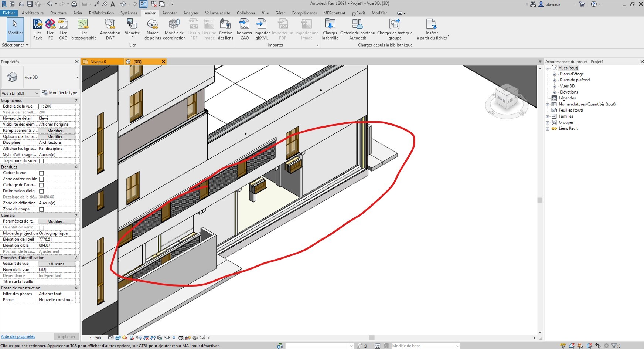Open the Vue 3D: {3D} dropdown
This screenshot has width=644, height=349.
pyautogui.click(x=20, y=93)
